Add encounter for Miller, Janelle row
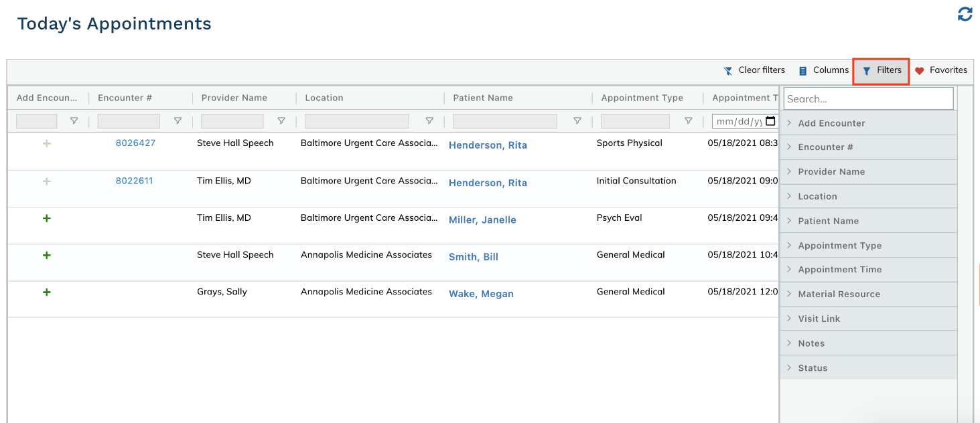The height and width of the screenshot is (423, 980). click(47, 218)
